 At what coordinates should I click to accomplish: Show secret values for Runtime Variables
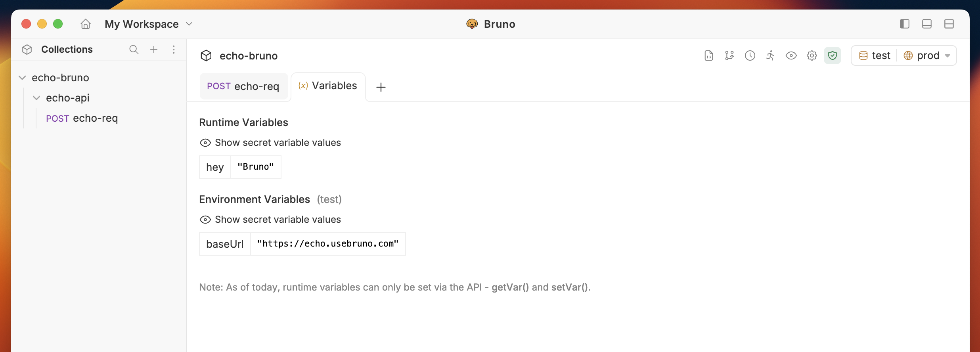(x=270, y=143)
